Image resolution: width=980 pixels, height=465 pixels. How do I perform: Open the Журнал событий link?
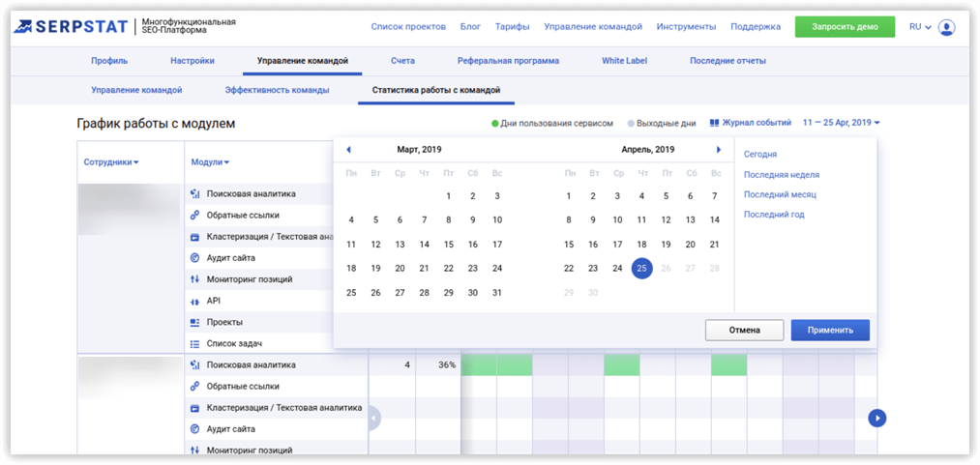(757, 123)
